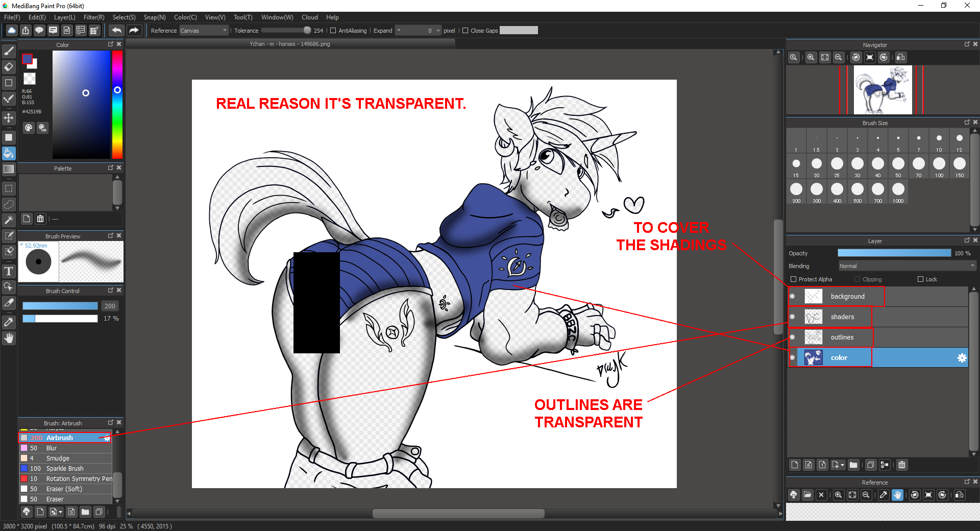Click the Undo arrow in toolbar

click(x=116, y=31)
